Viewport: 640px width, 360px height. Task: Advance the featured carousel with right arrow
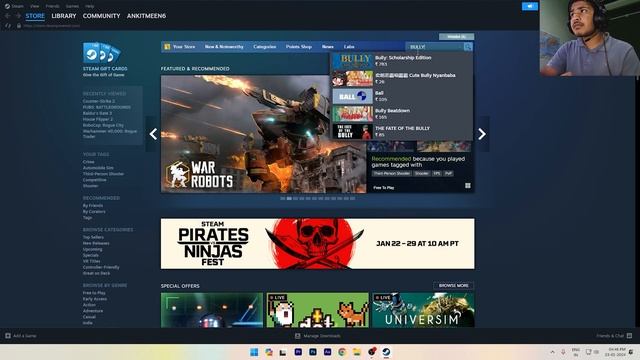coord(482,134)
